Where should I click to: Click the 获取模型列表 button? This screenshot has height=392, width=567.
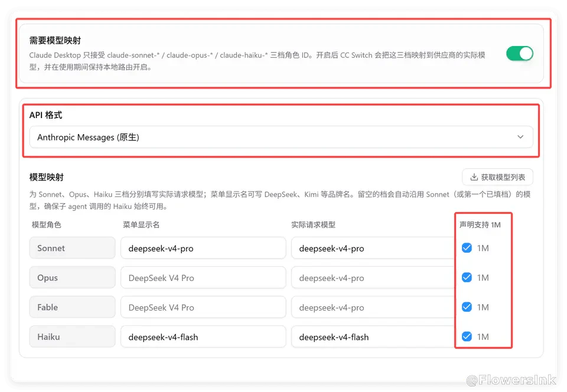coord(497,177)
